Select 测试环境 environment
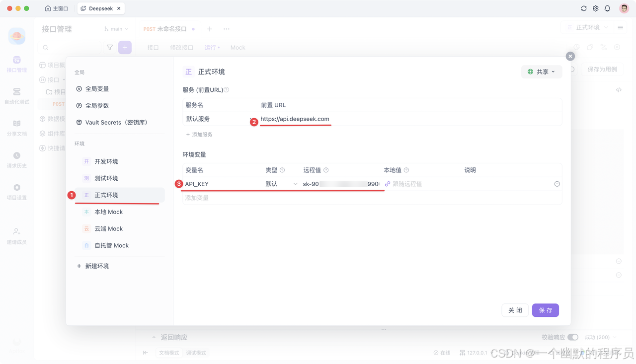The width and height of the screenshot is (636, 364). (x=119, y=178)
